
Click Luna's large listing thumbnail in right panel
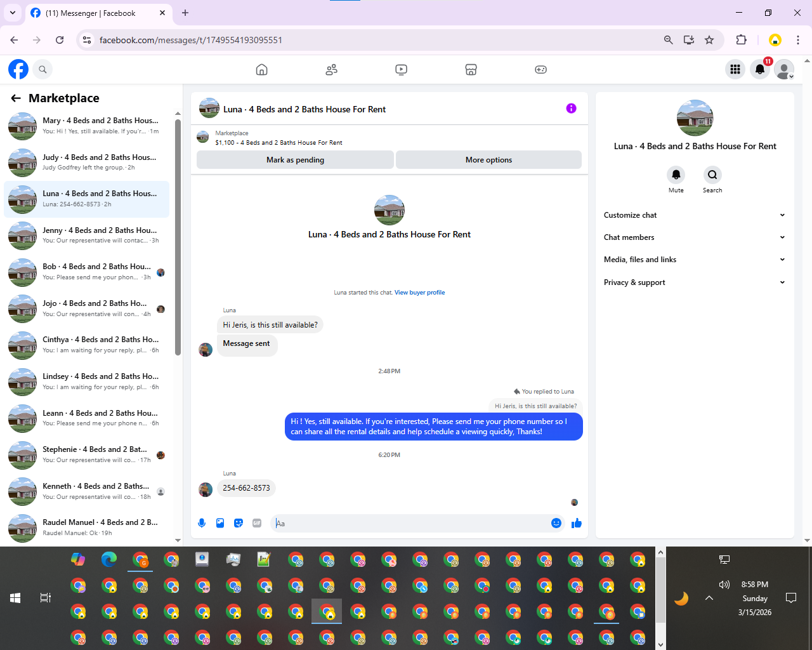(695, 118)
